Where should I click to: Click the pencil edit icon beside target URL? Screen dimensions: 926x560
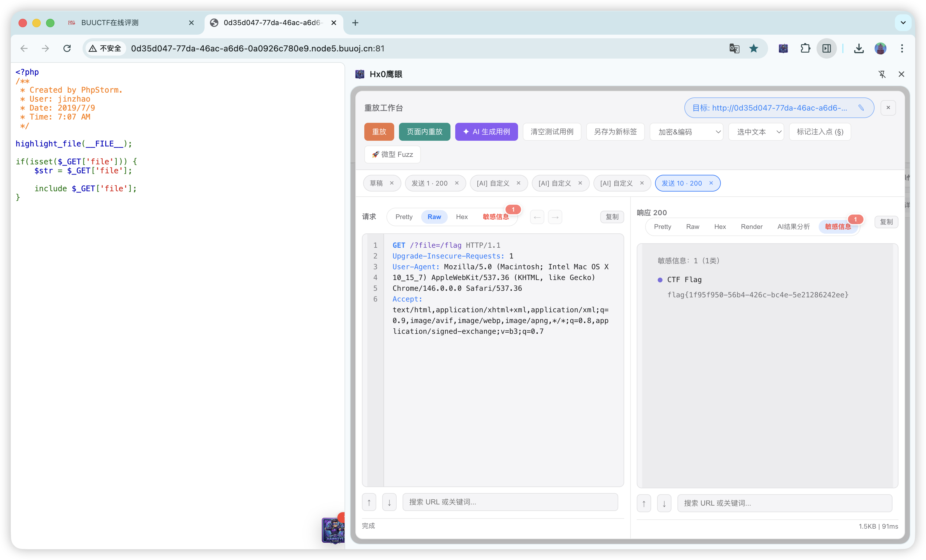click(x=861, y=108)
